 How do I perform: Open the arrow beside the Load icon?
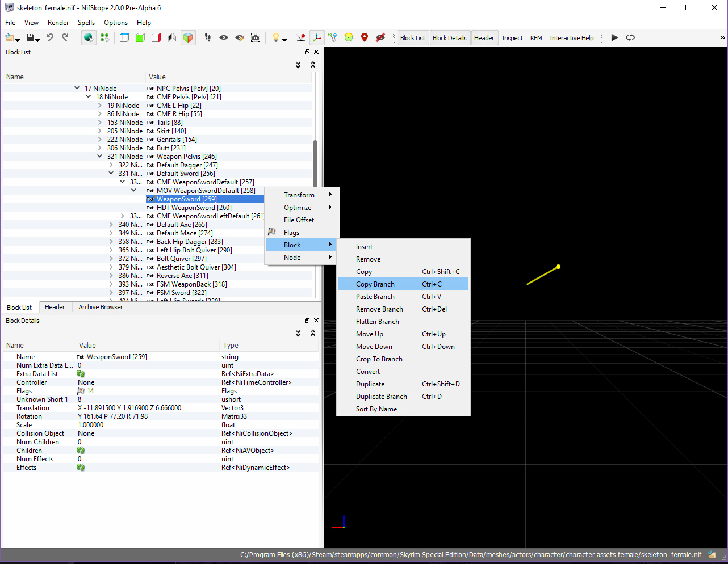(x=18, y=40)
